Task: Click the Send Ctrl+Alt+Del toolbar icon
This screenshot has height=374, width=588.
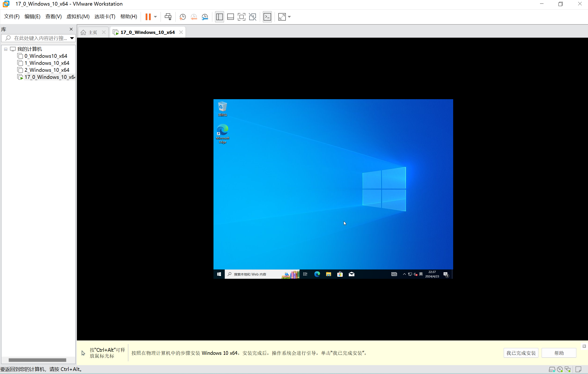Action: tap(168, 17)
